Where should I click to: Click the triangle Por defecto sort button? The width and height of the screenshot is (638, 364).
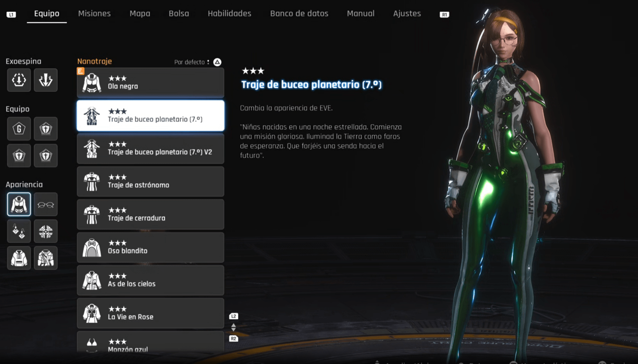[x=217, y=62]
